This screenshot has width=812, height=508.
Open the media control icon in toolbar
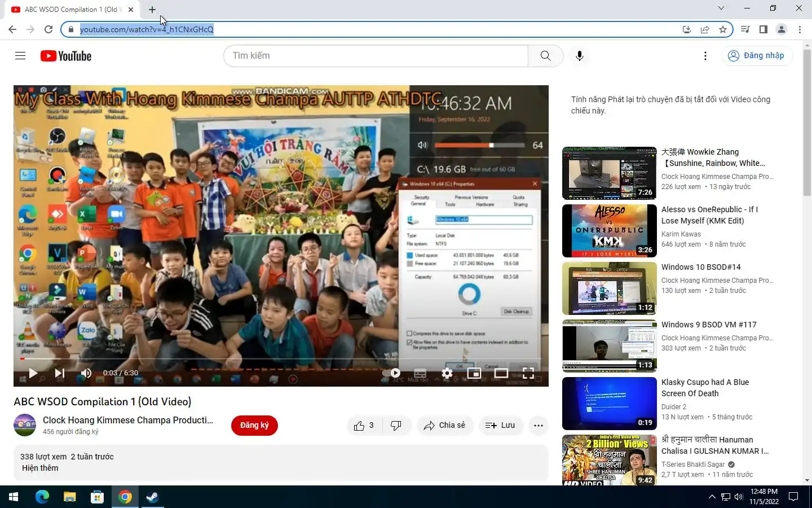(x=745, y=29)
